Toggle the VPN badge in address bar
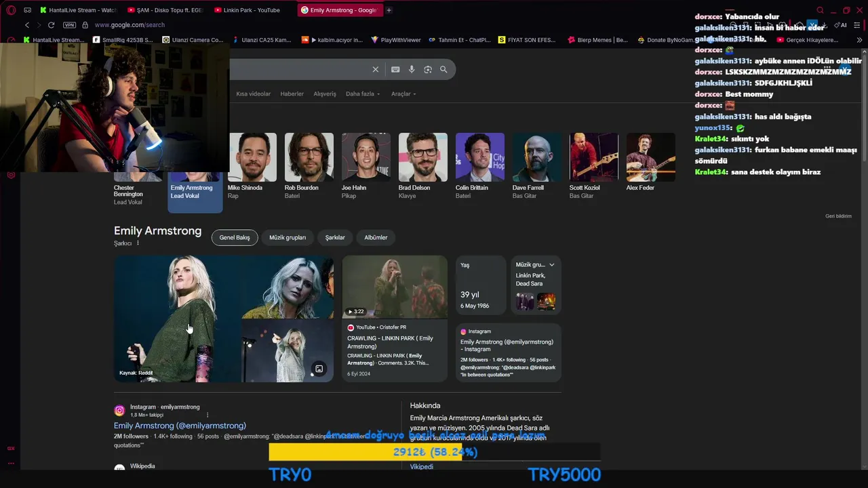 coord(69,25)
